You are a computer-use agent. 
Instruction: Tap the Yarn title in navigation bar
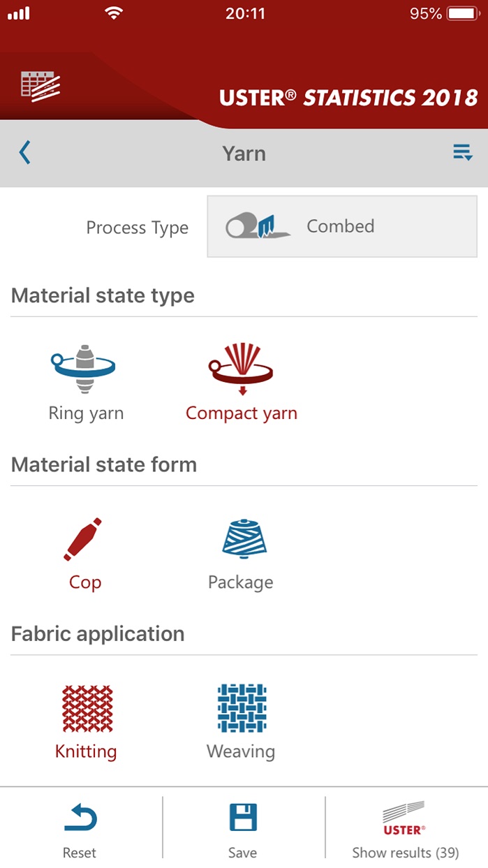tap(244, 154)
